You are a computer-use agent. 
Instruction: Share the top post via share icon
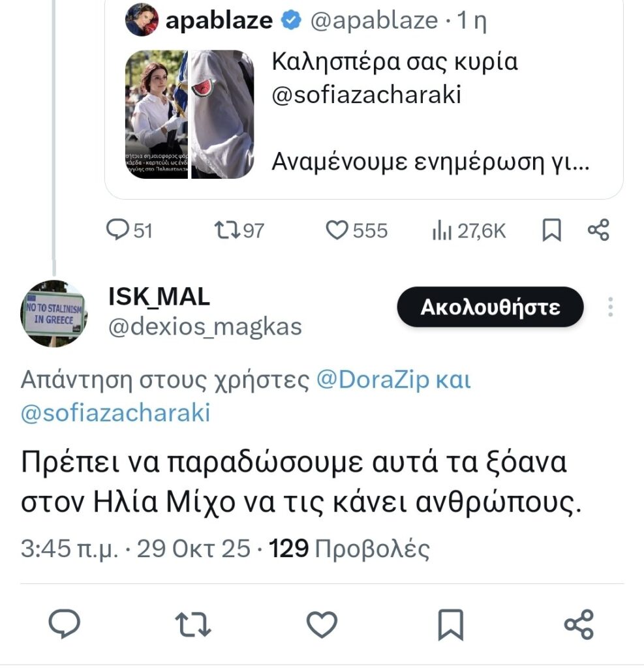pos(598,230)
